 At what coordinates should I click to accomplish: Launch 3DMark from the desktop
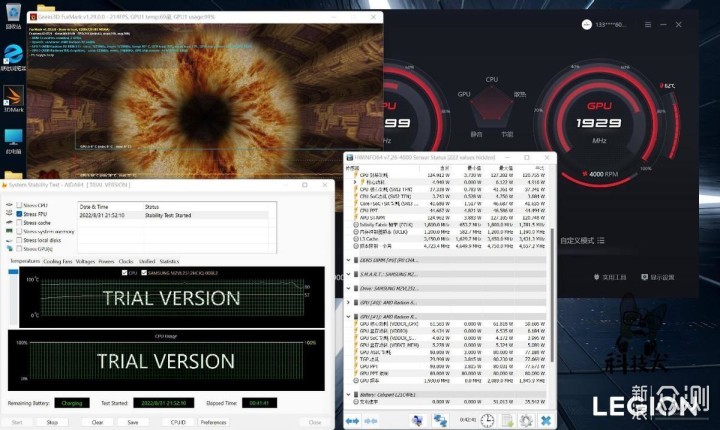pos(13,96)
